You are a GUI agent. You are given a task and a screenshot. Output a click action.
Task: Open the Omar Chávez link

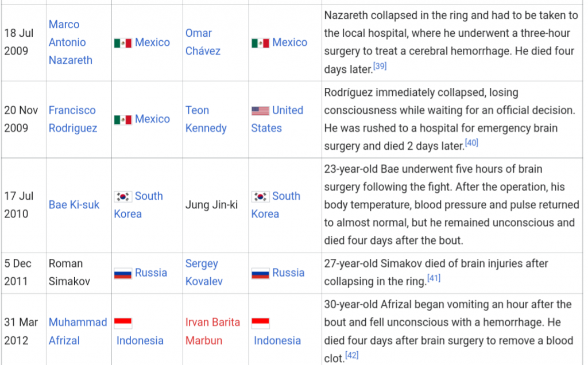[203, 42]
